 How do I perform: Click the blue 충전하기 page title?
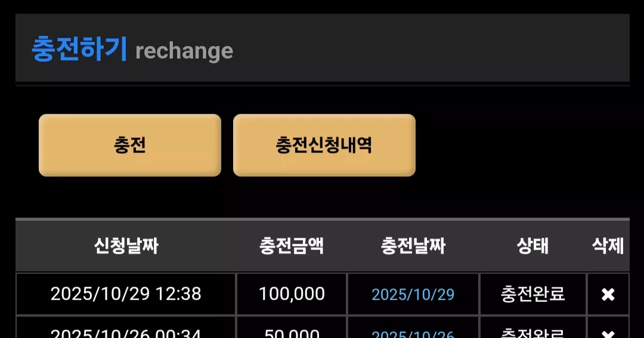tap(79, 49)
